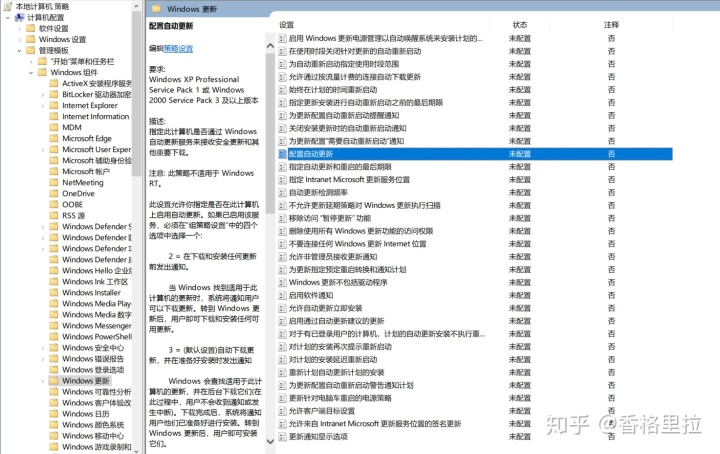The width and height of the screenshot is (720, 454).
Task: Select 不要连接任何 Windows 更新 Internet 位置
Action: (x=358, y=244)
